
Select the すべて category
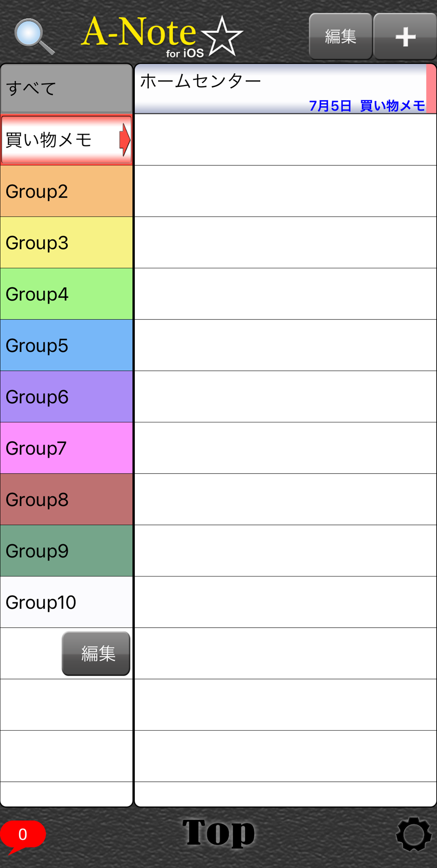pyautogui.click(x=66, y=89)
